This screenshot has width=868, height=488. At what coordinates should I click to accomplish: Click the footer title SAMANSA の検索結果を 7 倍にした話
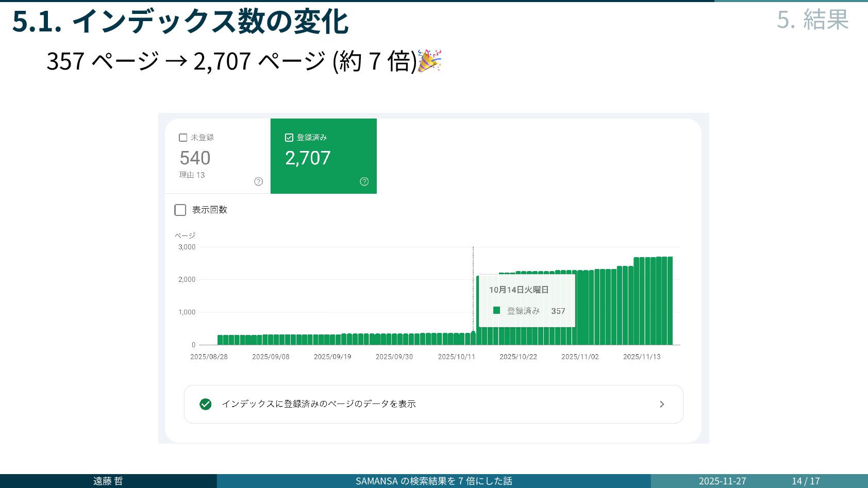click(434, 481)
